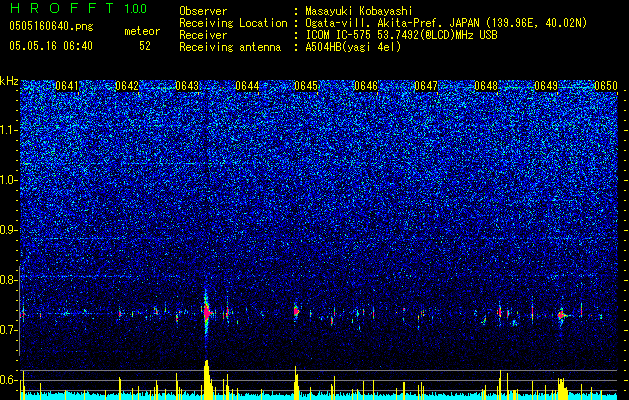Click the 0.6 kHz axis label
Image resolution: width=629 pixels, height=400 pixels.
click(9, 380)
